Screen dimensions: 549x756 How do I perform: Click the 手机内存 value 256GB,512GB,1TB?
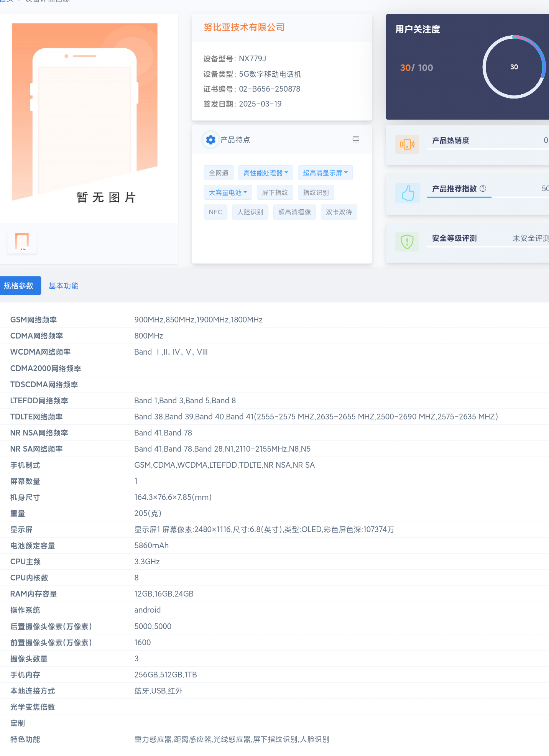click(x=166, y=675)
